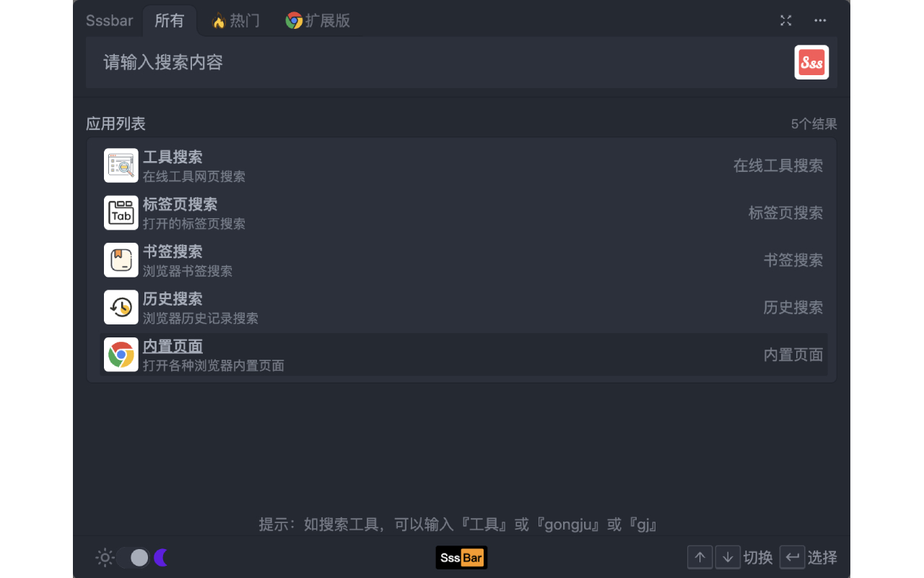
Task: Click the SssBar logo at the bottom
Action: click(461, 557)
